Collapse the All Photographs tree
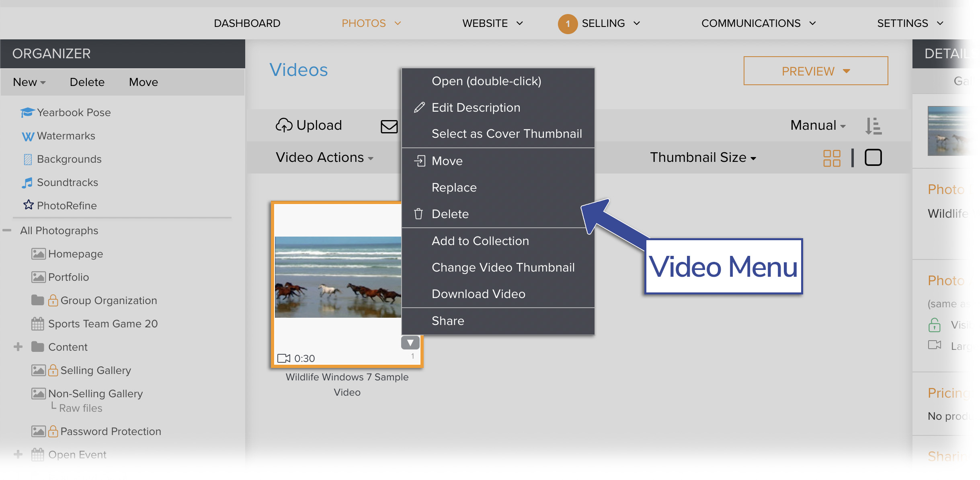Image resolution: width=980 pixels, height=480 pixels. pos(7,230)
